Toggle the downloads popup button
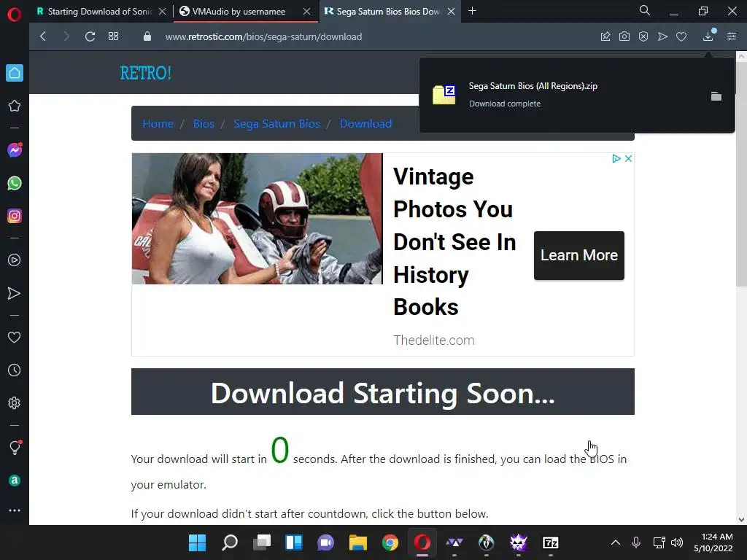This screenshot has width=747, height=560. pyautogui.click(x=708, y=36)
